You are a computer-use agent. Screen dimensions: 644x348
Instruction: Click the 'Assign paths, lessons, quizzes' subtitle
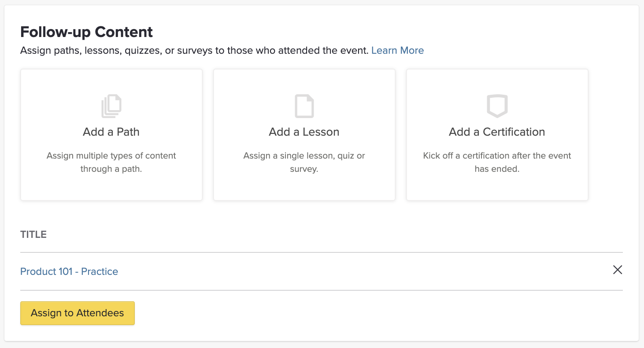click(194, 51)
